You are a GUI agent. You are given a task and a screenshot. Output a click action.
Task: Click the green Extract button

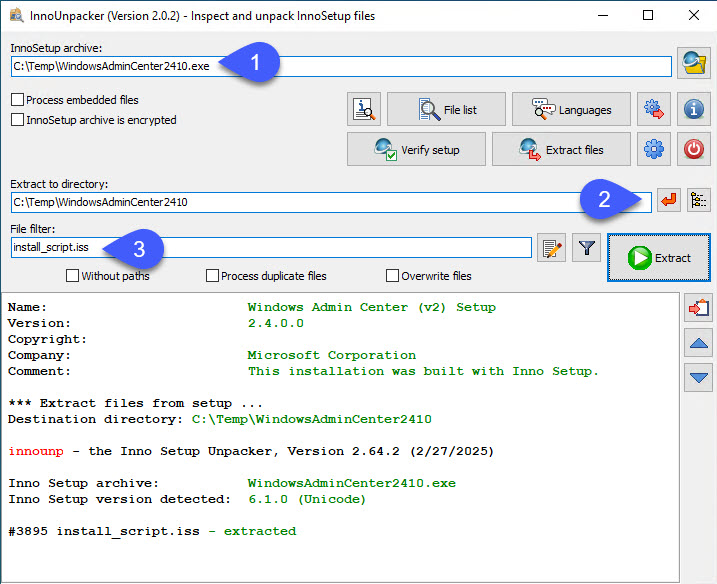pos(658,258)
